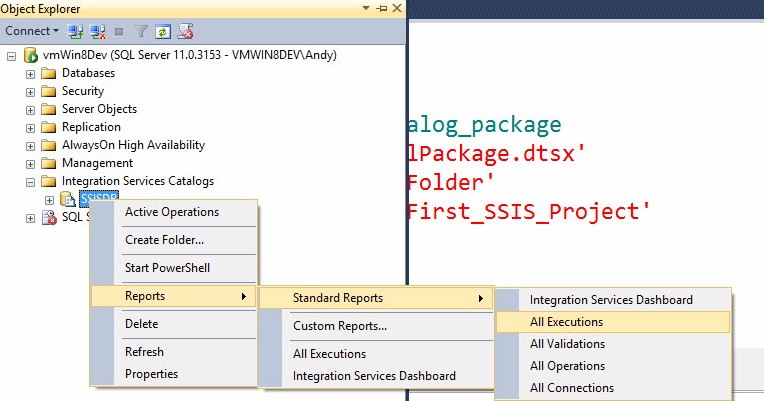Click the AlwaysOn High Availability folder icon
The image size is (764, 401).
(x=48, y=146)
